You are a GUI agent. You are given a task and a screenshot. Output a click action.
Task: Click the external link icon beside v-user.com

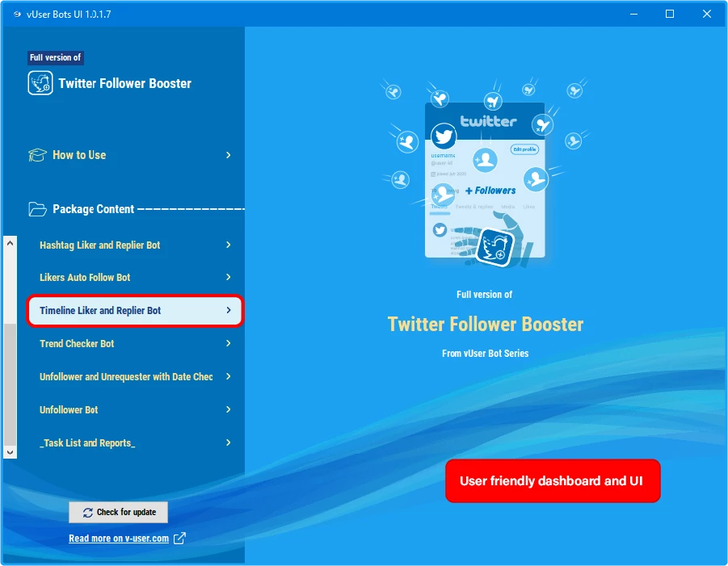(x=179, y=539)
